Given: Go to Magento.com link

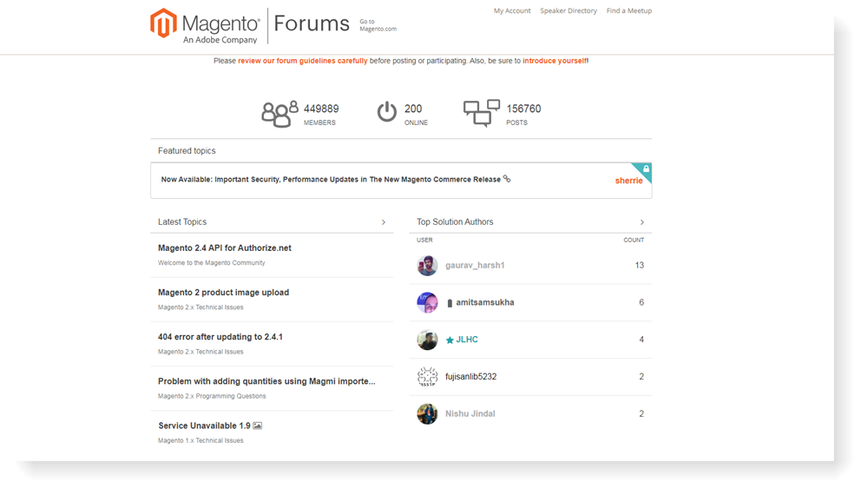Looking at the screenshot, I should pyautogui.click(x=378, y=25).
